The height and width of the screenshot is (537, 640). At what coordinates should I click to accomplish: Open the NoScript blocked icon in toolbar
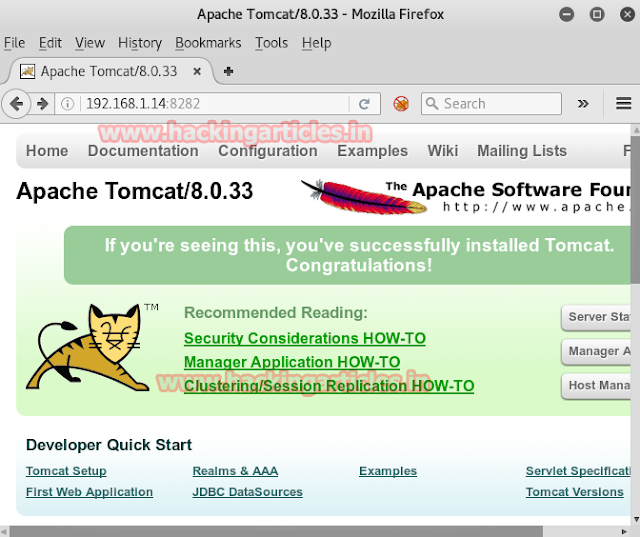(x=401, y=104)
